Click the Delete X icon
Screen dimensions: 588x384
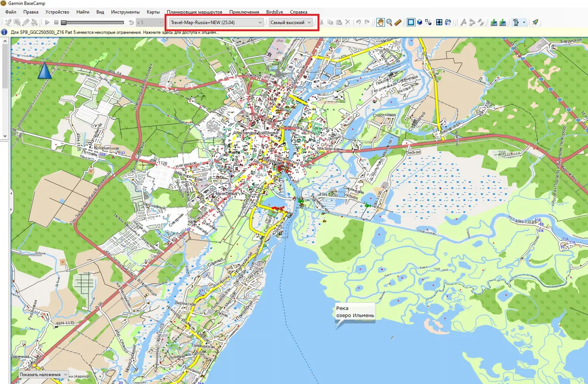[x=347, y=22]
